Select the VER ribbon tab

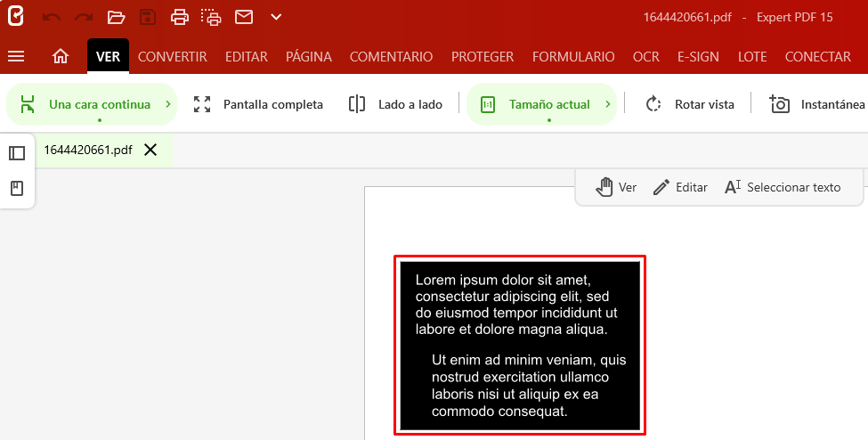pyautogui.click(x=108, y=56)
